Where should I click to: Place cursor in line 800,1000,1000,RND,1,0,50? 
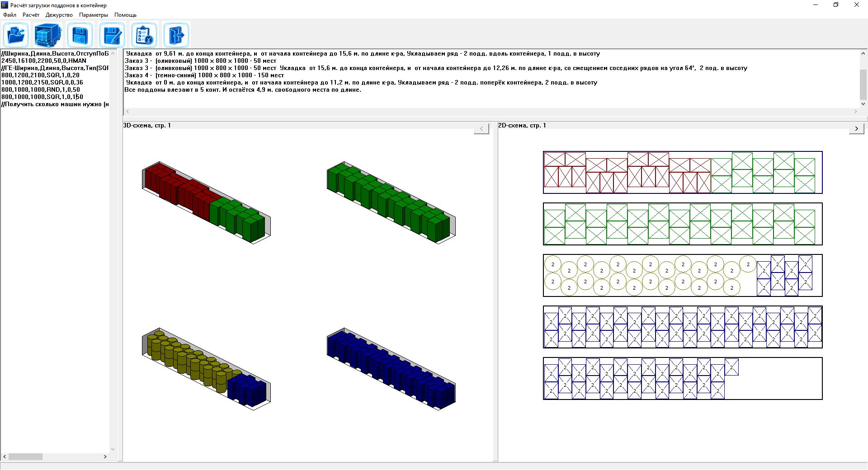pyautogui.click(x=41, y=89)
